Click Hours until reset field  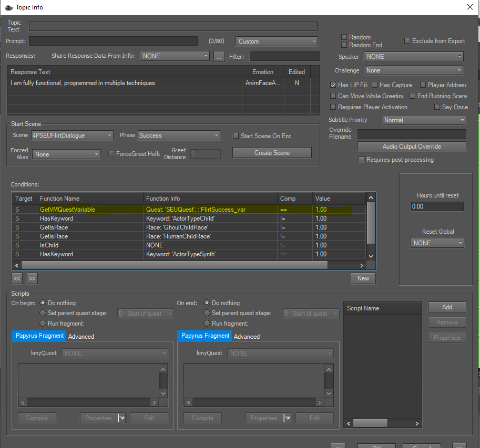pos(437,206)
